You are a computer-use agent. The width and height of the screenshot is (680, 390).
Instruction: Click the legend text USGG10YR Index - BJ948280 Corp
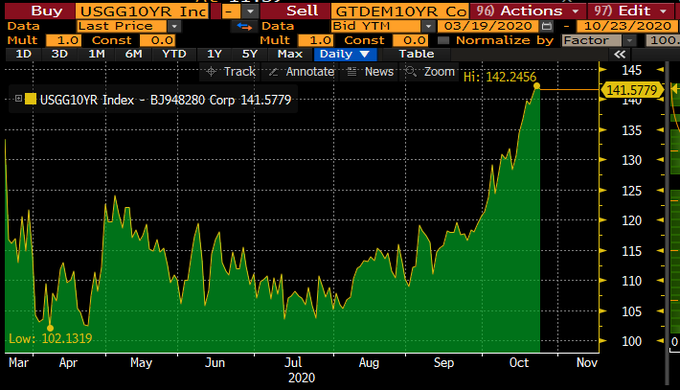coord(137,100)
